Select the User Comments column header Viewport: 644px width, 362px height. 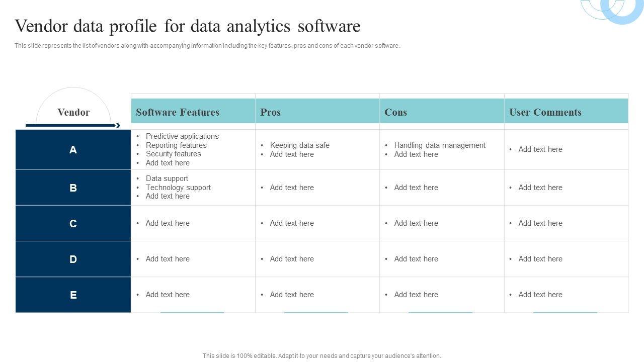545,112
